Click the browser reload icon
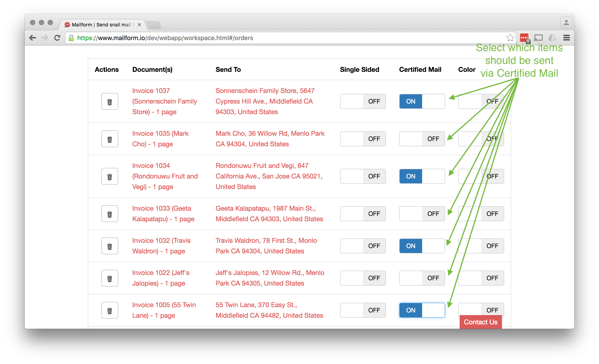 [x=57, y=38]
